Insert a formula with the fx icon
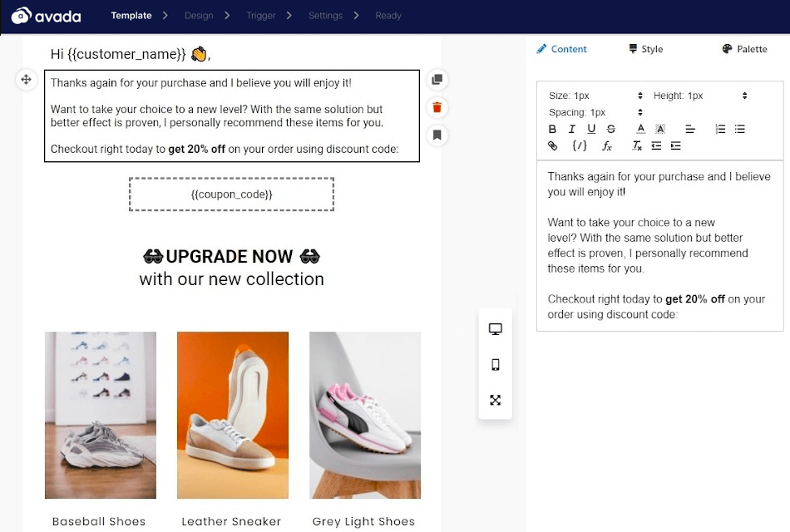The height and width of the screenshot is (532, 790). 607,146
